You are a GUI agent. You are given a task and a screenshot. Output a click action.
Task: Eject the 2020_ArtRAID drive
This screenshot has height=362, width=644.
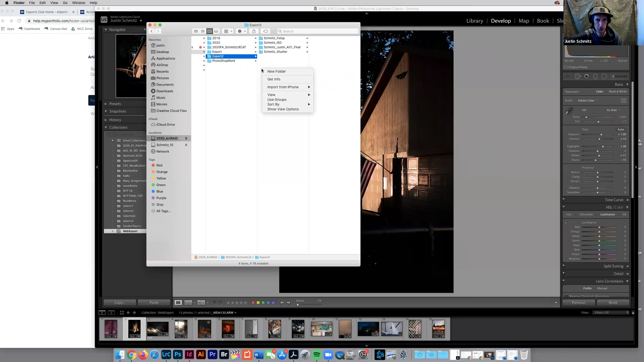click(186, 138)
